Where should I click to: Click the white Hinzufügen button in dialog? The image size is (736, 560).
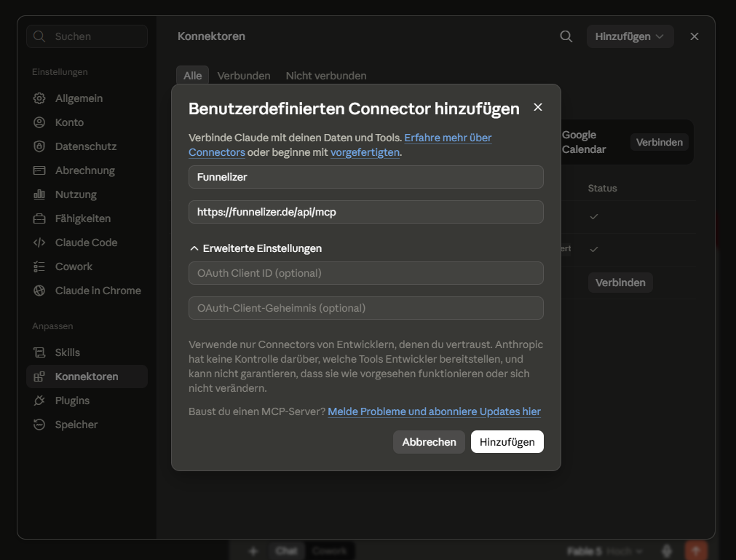[507, 442]
